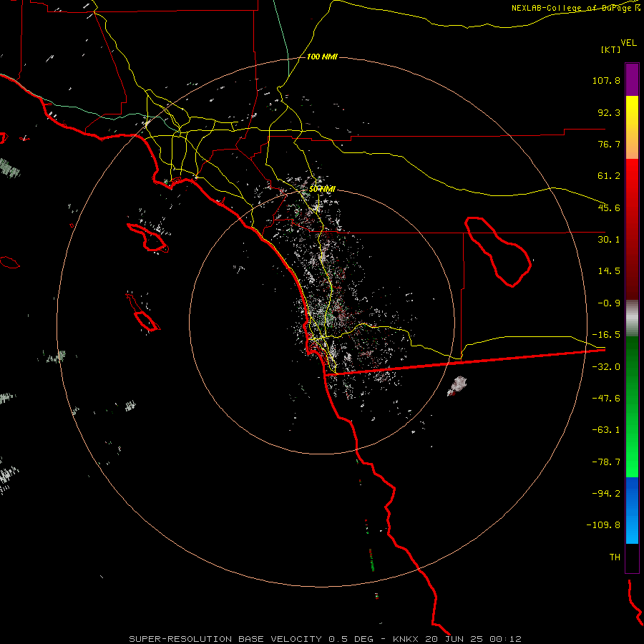Select the 14.5 legend value
The image size is (644, 644).
tap(609, 271)
